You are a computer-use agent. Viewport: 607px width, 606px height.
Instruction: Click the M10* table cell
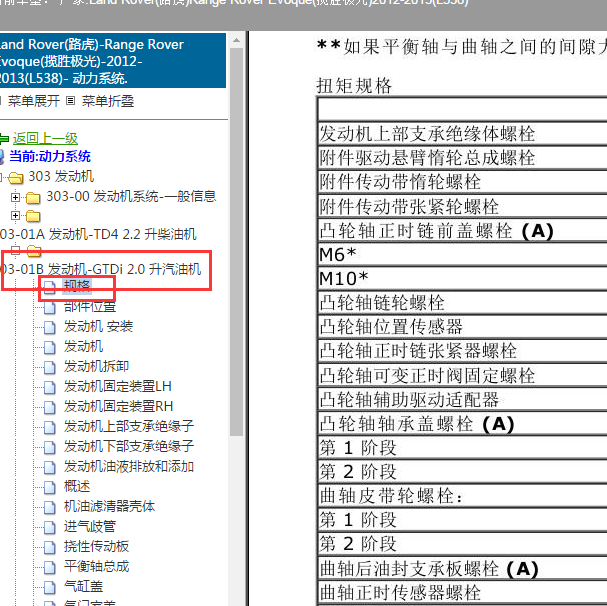(x=462, y=278)
